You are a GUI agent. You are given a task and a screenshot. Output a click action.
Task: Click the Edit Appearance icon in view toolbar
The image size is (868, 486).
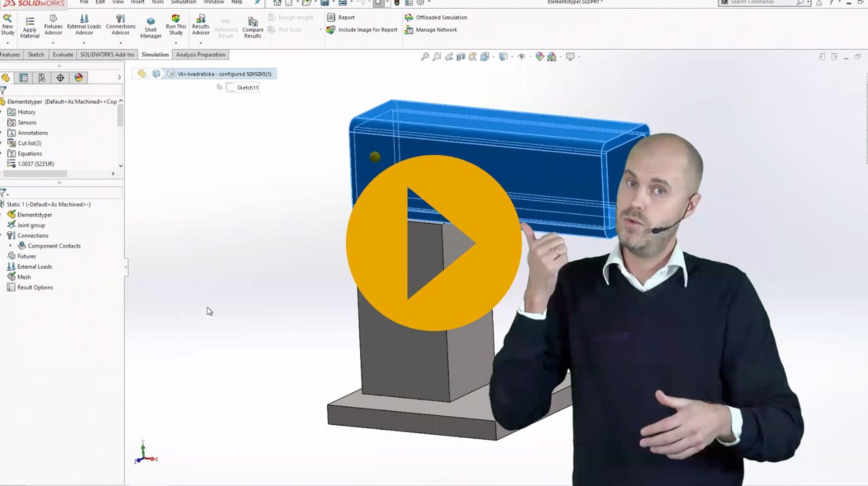[x=540, y=57]
